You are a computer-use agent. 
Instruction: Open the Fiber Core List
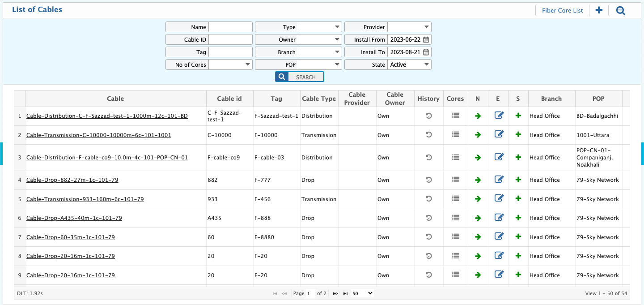coord(562,10)
